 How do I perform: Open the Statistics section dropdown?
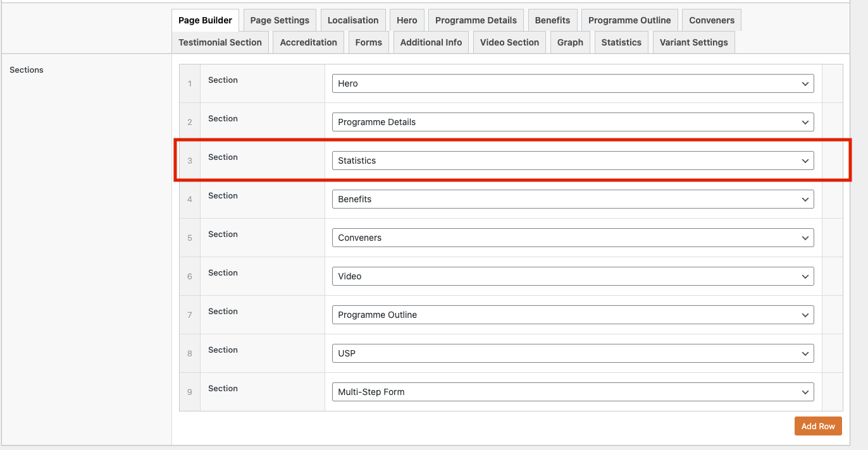[x=573, y=161]
